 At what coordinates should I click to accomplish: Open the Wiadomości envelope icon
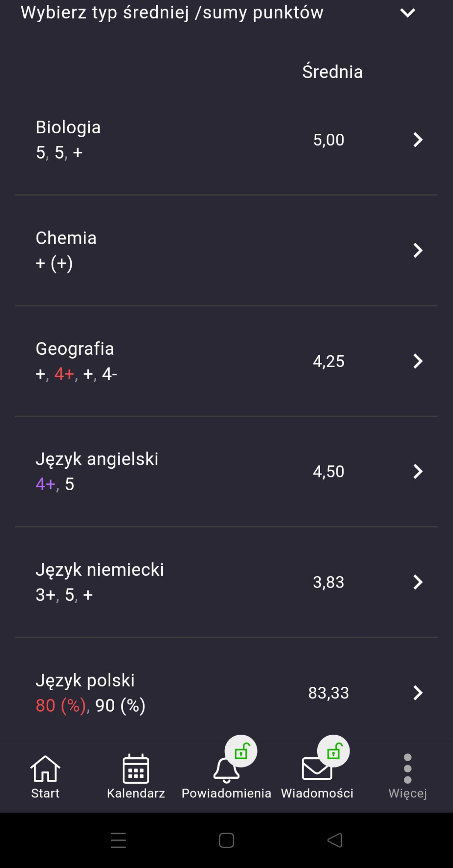click(317, 769)
